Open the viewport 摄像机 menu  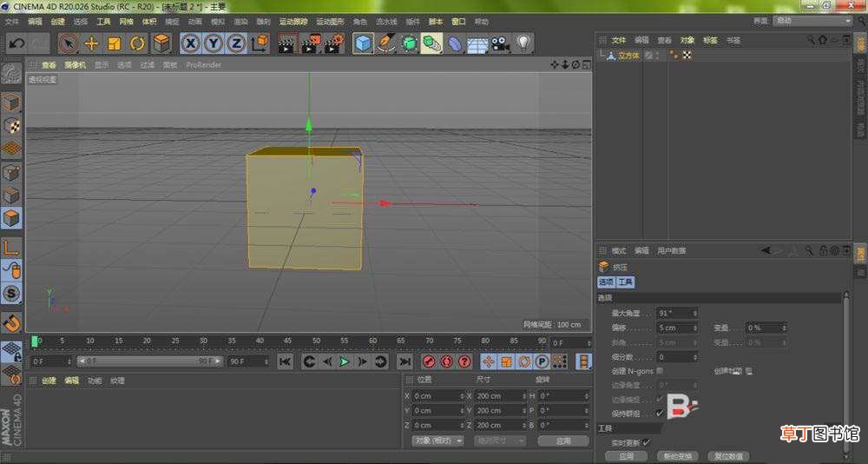76,65
